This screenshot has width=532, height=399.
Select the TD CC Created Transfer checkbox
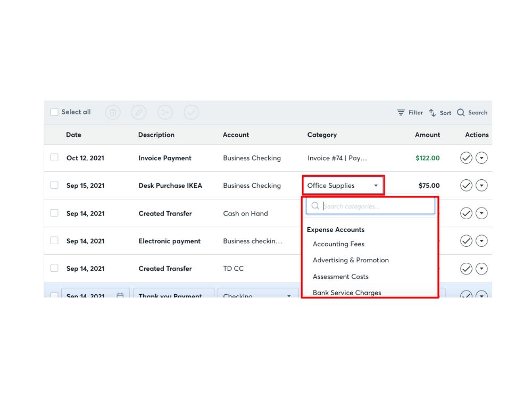tap(54, 268)
